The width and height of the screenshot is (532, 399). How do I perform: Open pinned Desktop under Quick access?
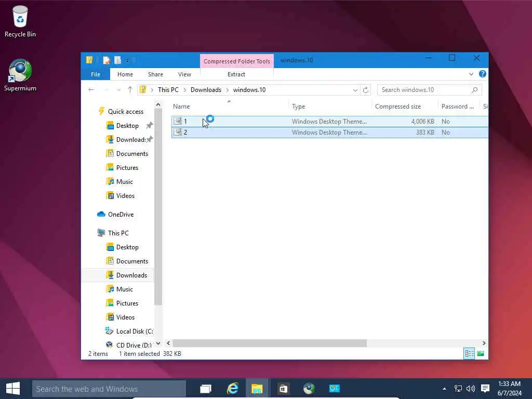pyautogui.click(x=127, y=126)
